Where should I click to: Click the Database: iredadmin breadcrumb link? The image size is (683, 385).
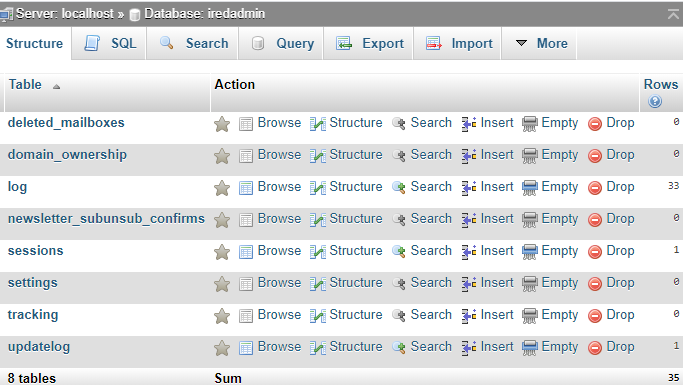204,14
